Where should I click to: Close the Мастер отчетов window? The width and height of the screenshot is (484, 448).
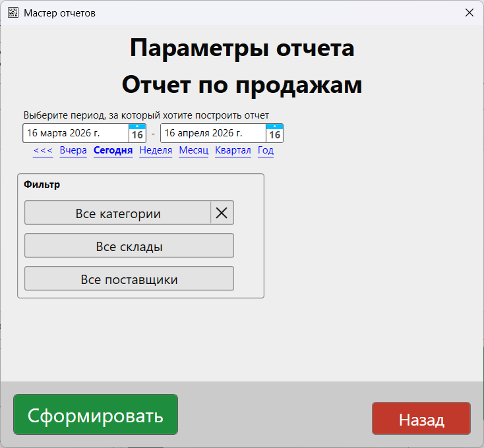pos(469,13)
